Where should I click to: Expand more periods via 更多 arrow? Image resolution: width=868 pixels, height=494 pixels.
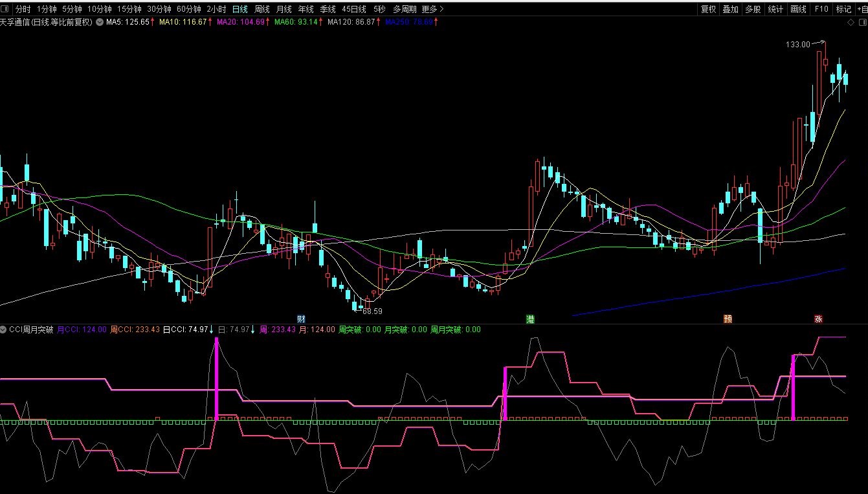point(433,9)
